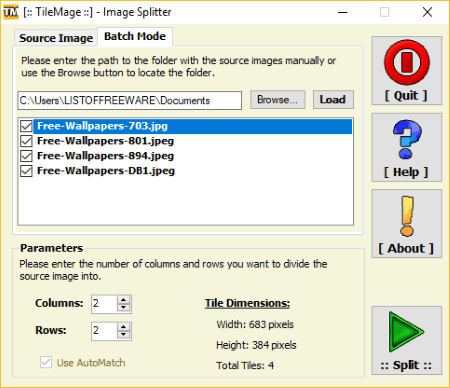Open Help via the question mark icon
450x388 pixels.
click(x=407, y=147)
